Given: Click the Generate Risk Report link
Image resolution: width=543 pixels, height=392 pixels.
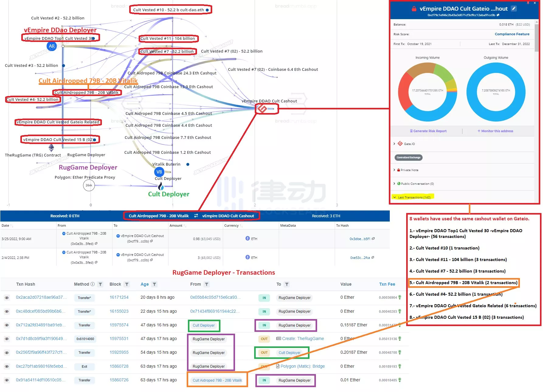Looking at the screenshot, I should coord(429,131).
